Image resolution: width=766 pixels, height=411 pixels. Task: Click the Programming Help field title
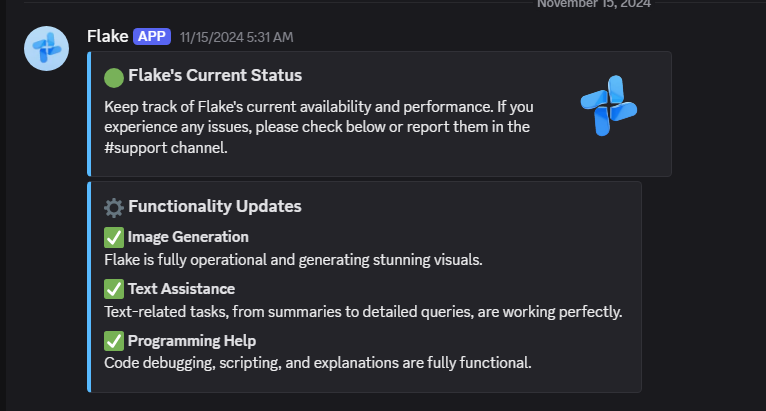192,341
